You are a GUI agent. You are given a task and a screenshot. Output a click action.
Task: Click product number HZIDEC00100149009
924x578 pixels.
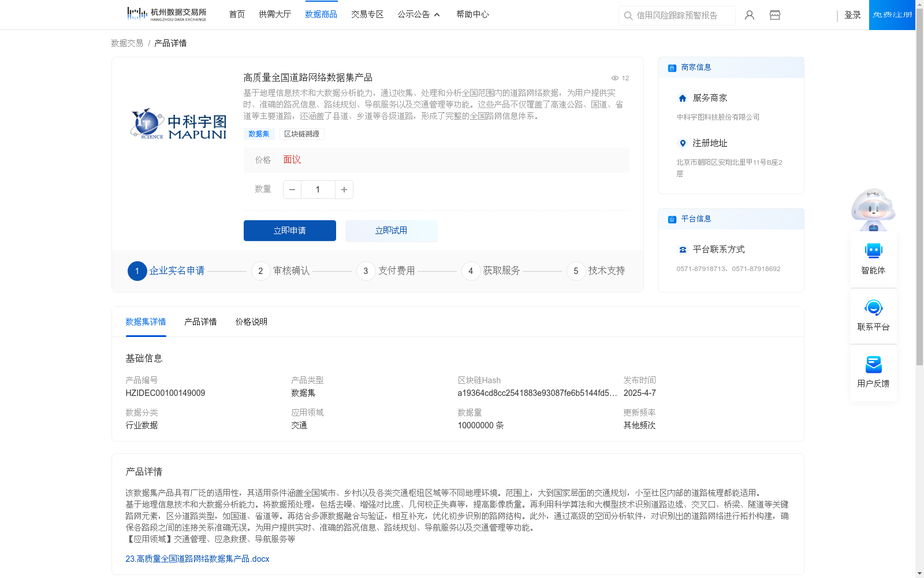(165, 393)
